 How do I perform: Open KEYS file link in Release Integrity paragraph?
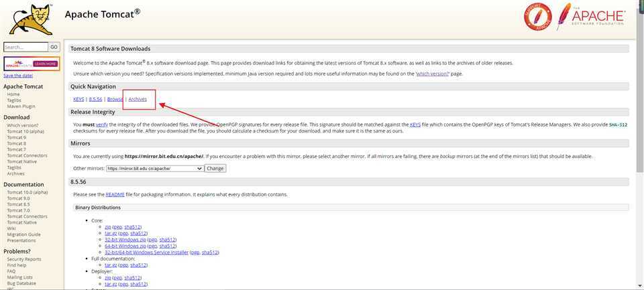[415, 125]
